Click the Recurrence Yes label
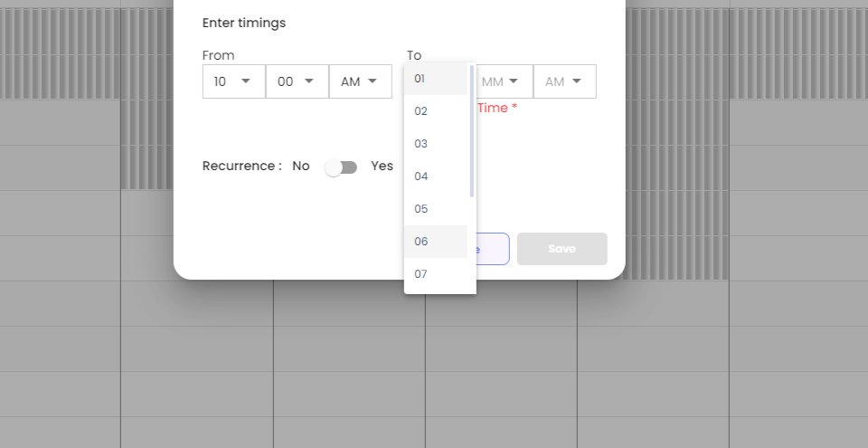This screenshot has height=448, width=868. point(382,166)
